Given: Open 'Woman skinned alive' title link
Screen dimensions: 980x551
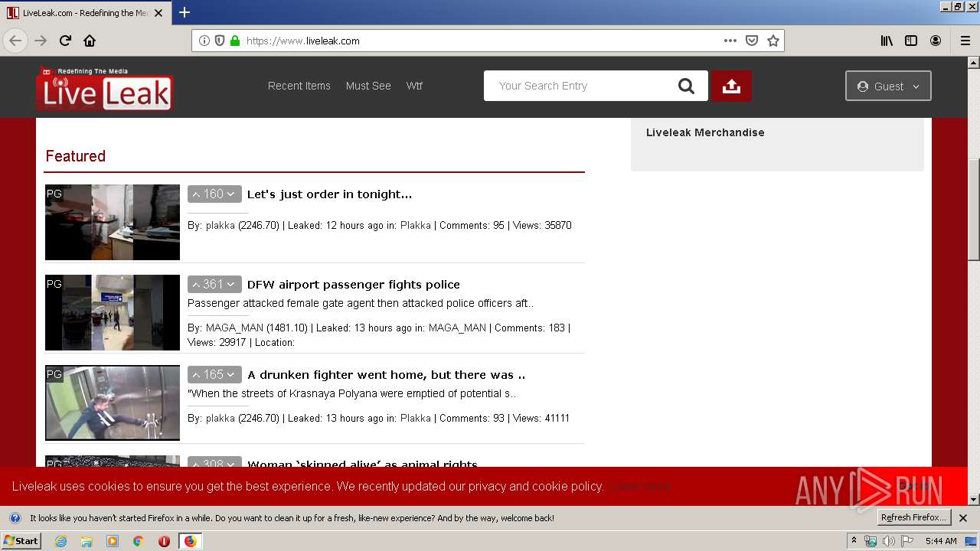Looking at the screenshot, I should [362, 464].
